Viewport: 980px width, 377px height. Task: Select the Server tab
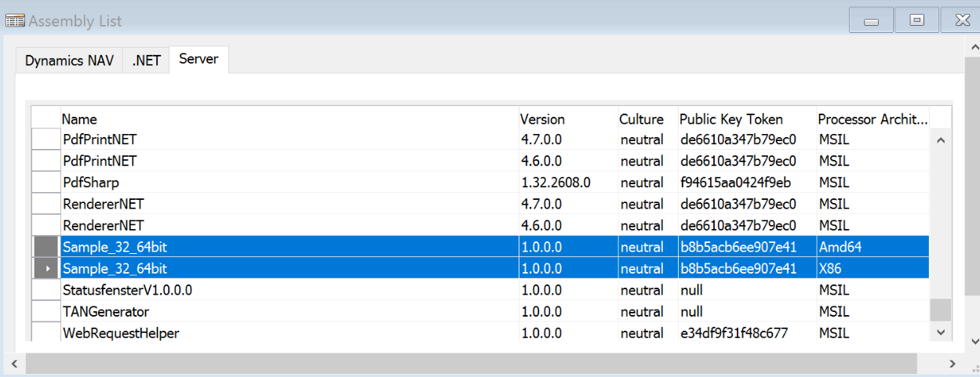[199, 60]
